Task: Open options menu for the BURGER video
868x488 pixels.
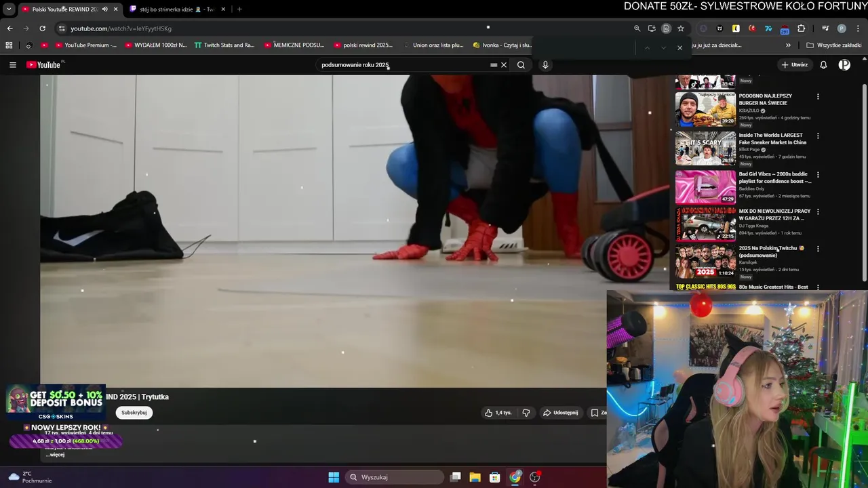Action: pyautogui.click(x=818, y=97)
